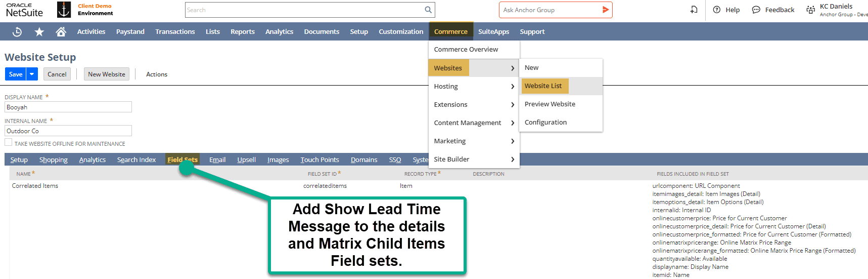868x279 pixels.
Task: Click in the Display Name field
Action: coord(68,107)
